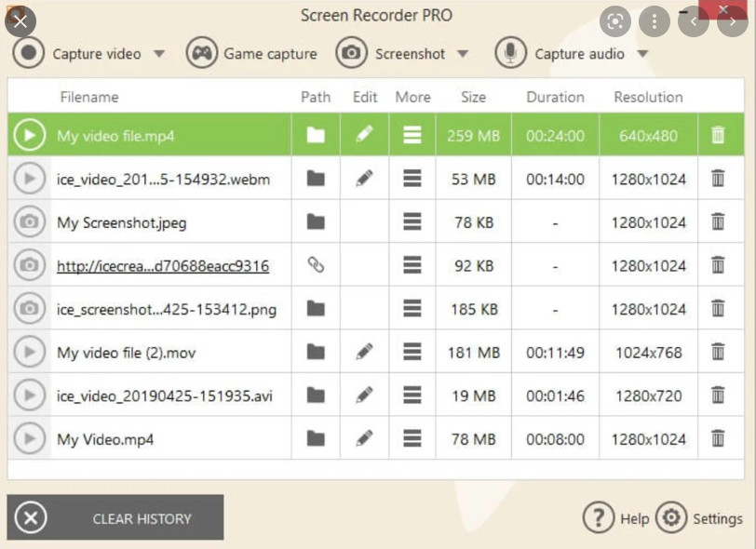Open the Capture video dropdown arrow
Viewport: 756px width, 549px height.
pos(159,53)
